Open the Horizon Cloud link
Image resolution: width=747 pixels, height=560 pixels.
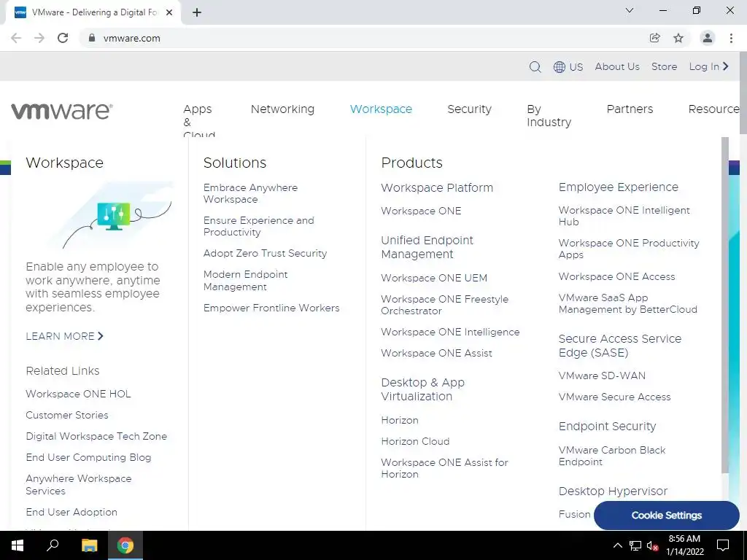pos(415,441)
